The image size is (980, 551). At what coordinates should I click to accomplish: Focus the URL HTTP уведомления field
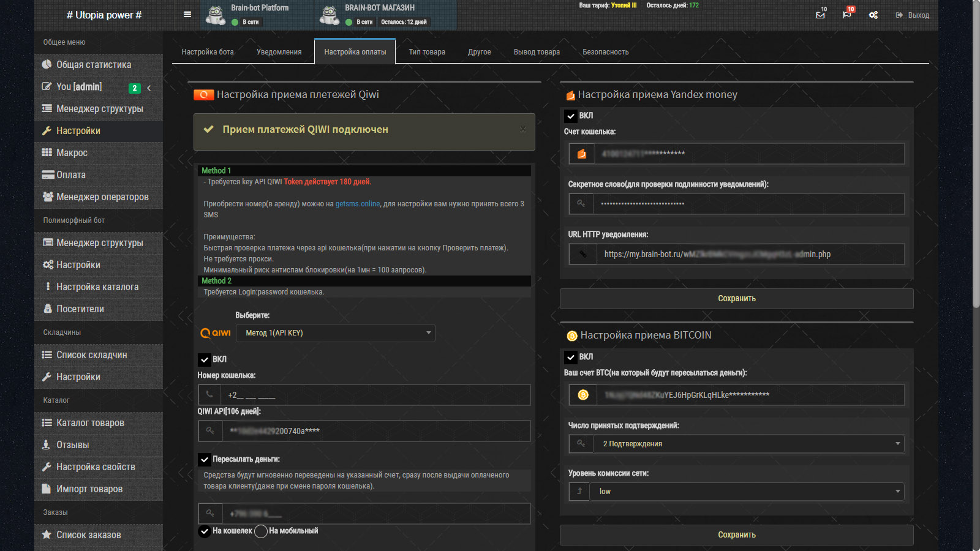[750, 254]
